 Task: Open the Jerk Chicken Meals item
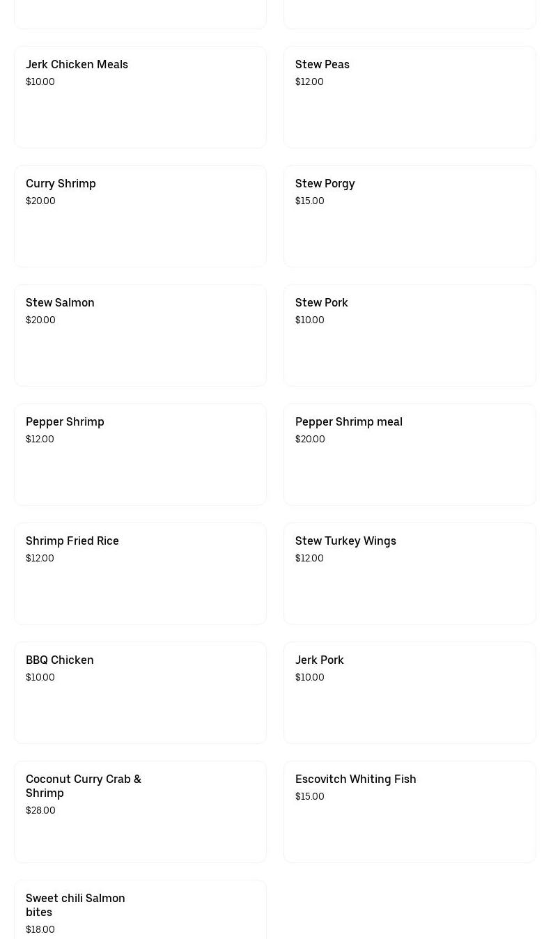(x=140, y=98)
